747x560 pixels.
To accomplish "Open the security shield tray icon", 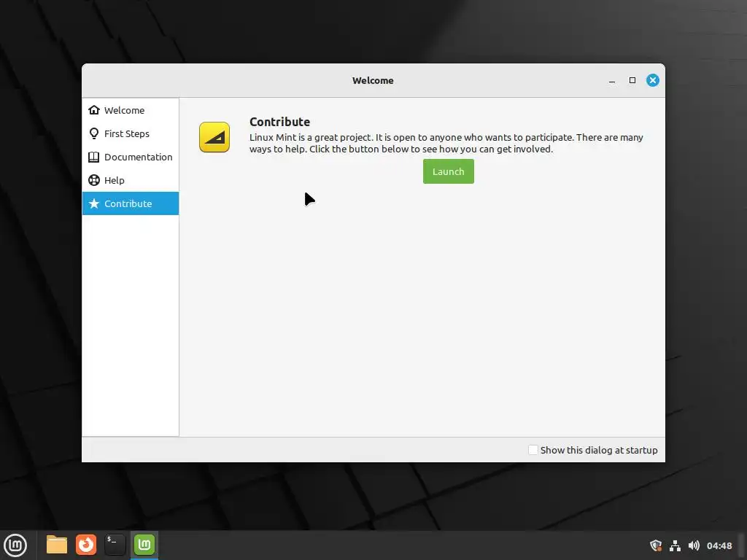I will pos(656,545).
